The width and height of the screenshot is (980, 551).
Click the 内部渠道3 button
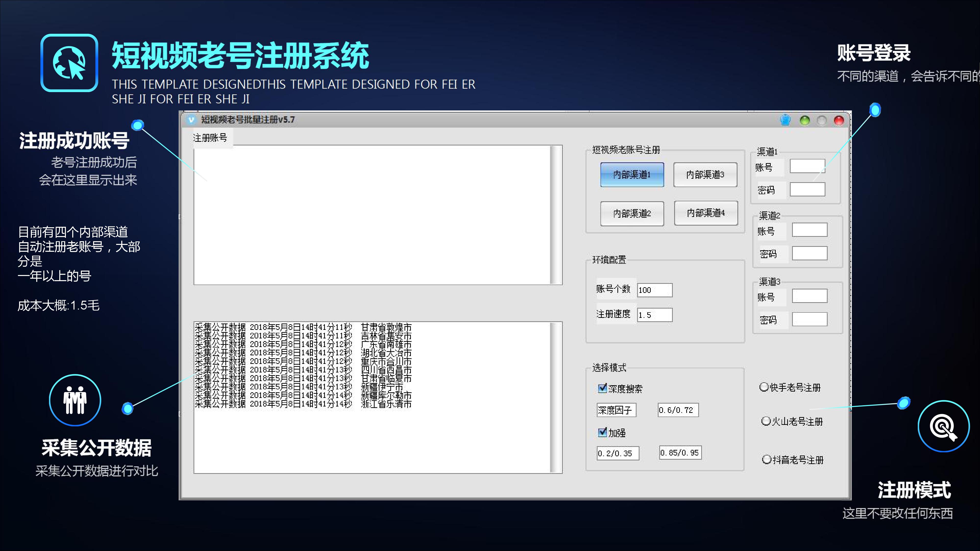point(705,175)
